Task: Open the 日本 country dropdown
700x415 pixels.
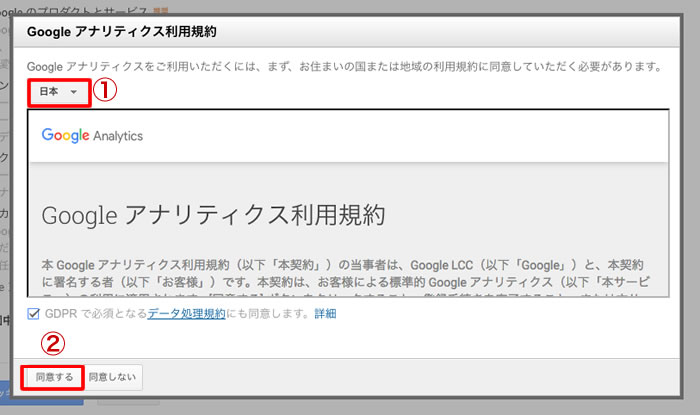Action: (57, 91)
